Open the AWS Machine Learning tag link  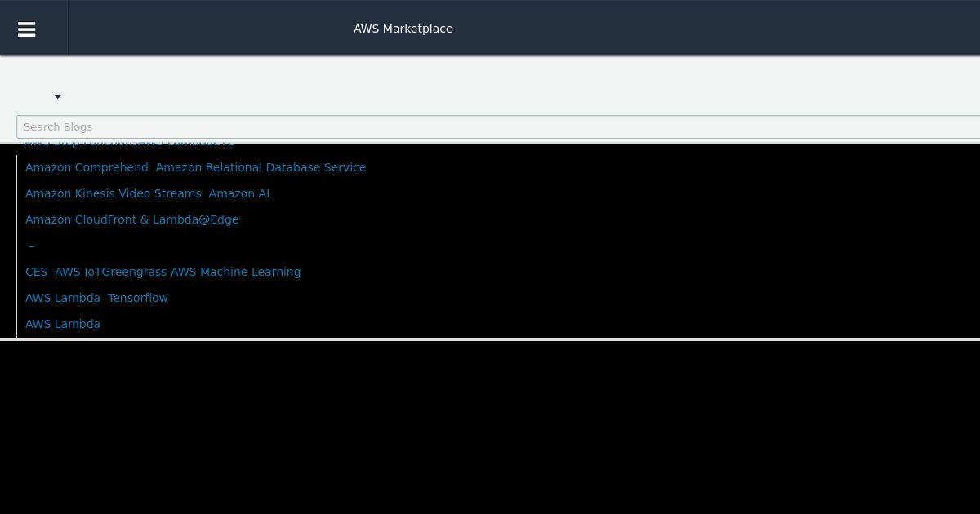[x=236, y=272]
